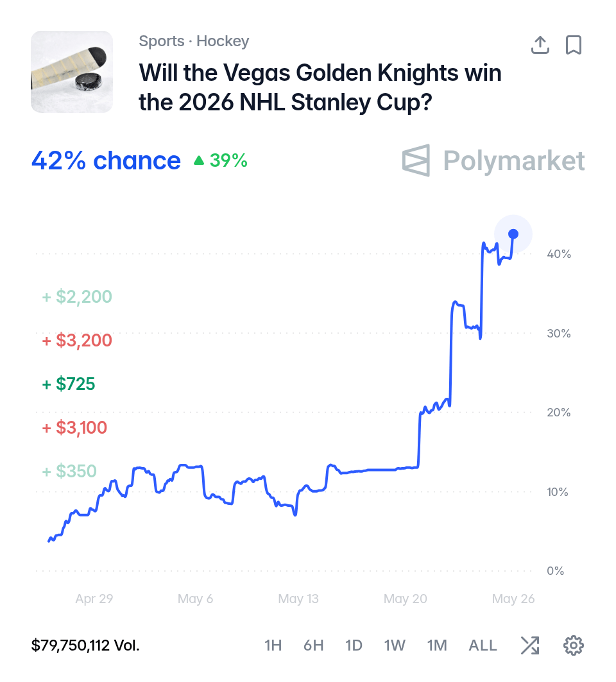Viewport: 616px width, 682px height.
Task: Show ALL time range
Action: (483, 645)
